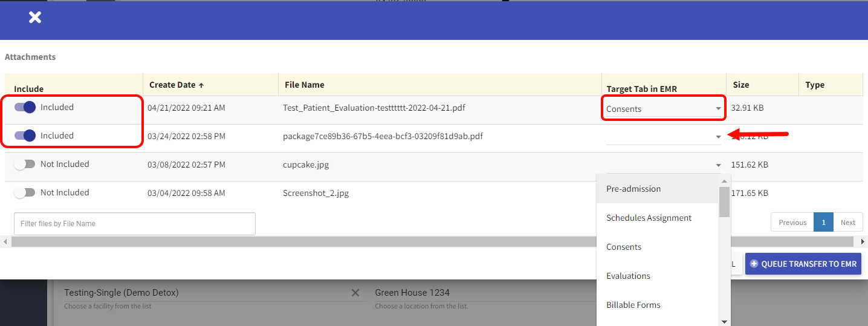The width and height of the screenshot is (868, 326).
Task: Toggle off the Test_Patient_Evaluation file inclusion
Action: (x=25, y=107)
